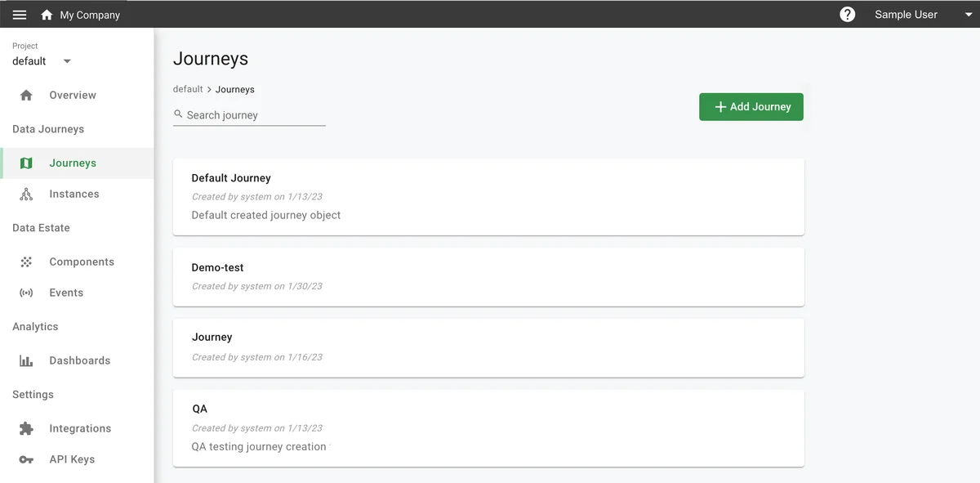
Task: Open the Default Journey card
Action: pos(488,196)
